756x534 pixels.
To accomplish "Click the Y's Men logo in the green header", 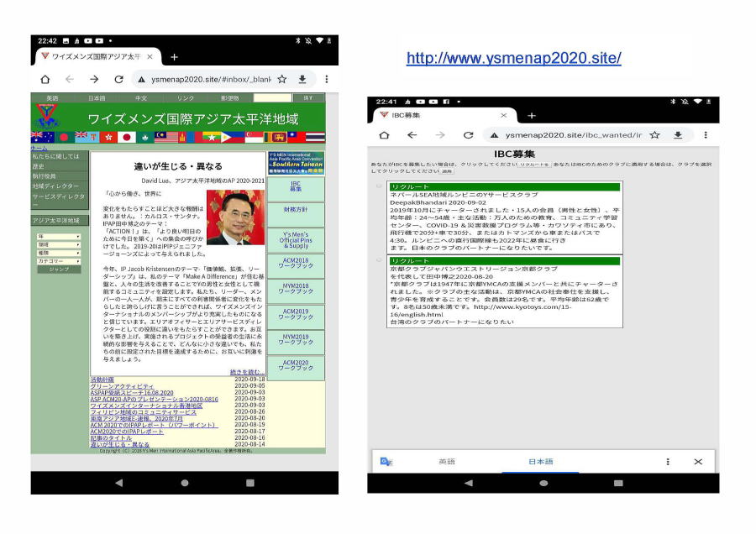I will pos(47,117).
